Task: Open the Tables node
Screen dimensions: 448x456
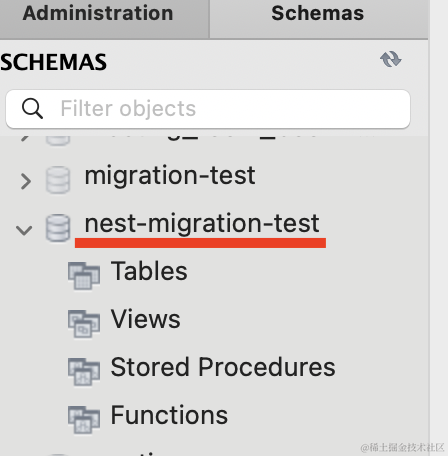Action: (x=149, y=271)
